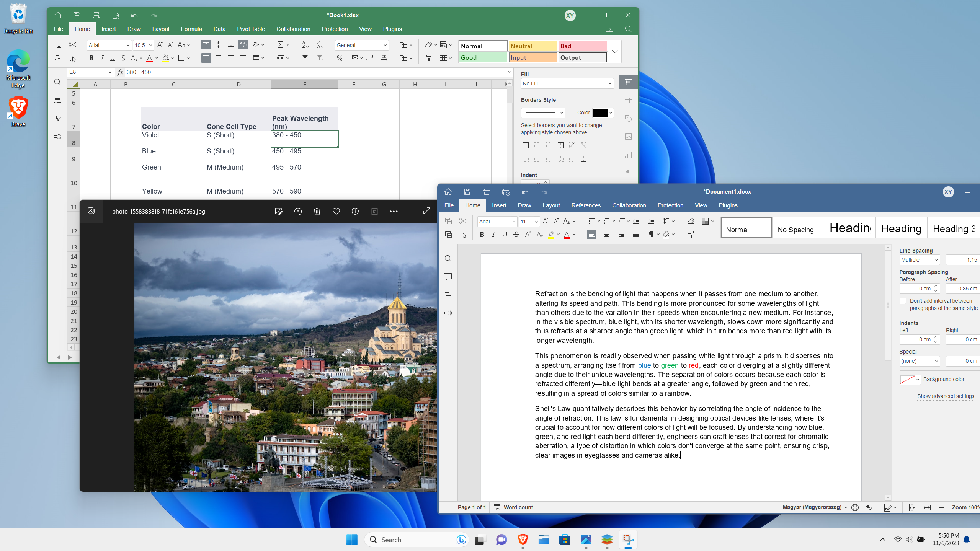Click the sort descending icon in spreadsheet
This screenshot has height=551, width=980.
[x=320, y=45]
